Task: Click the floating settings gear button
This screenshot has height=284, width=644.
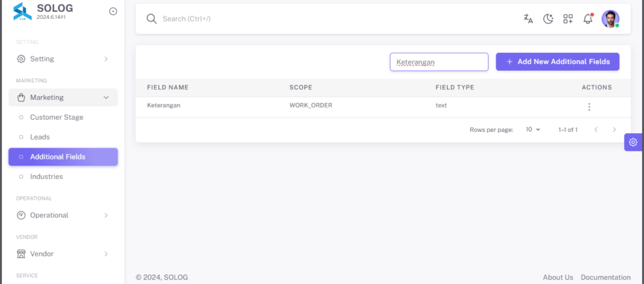Action: click(633, 142)
